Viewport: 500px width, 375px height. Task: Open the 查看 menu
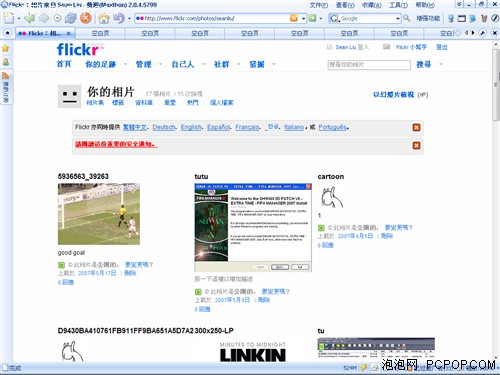click(x=345, y=5)
